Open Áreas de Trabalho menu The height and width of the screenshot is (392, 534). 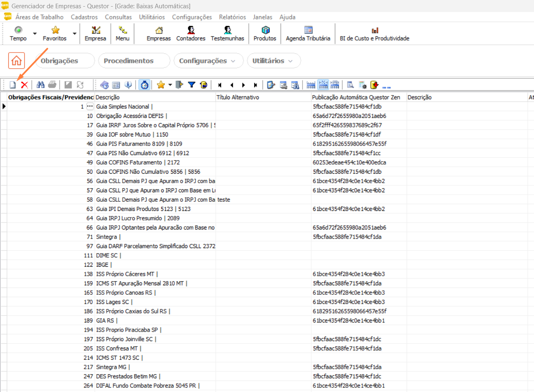click(x=40, y=17)
